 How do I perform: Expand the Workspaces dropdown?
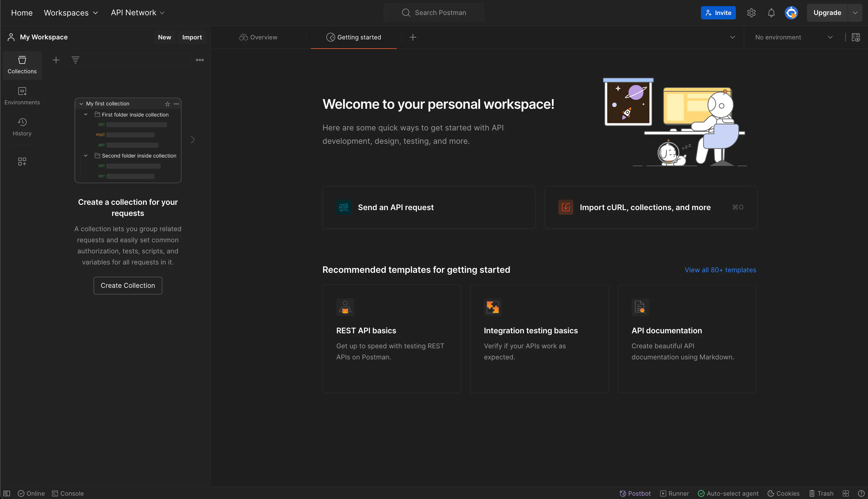point(71,13)
